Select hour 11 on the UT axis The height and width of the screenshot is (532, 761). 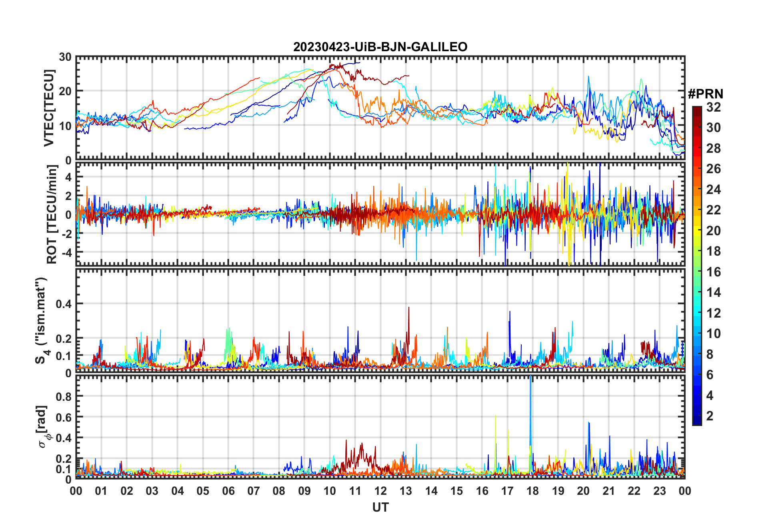click(x=355, y=491)
